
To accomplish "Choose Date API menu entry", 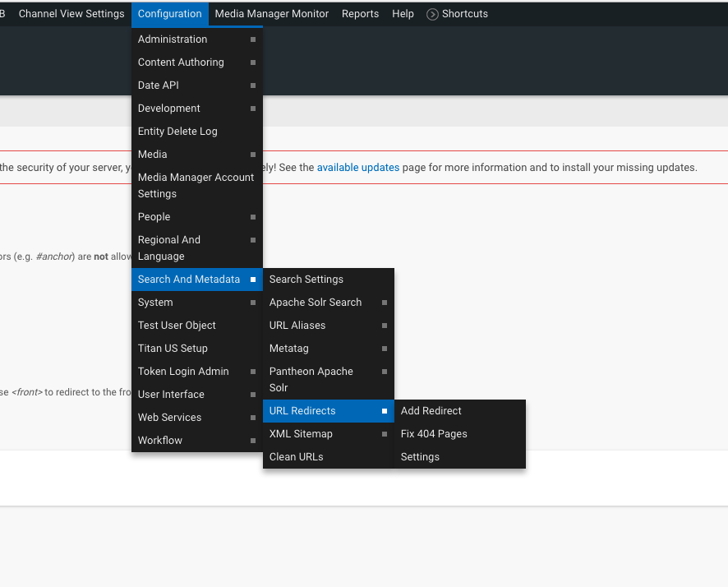I will (x=197, y=86).
